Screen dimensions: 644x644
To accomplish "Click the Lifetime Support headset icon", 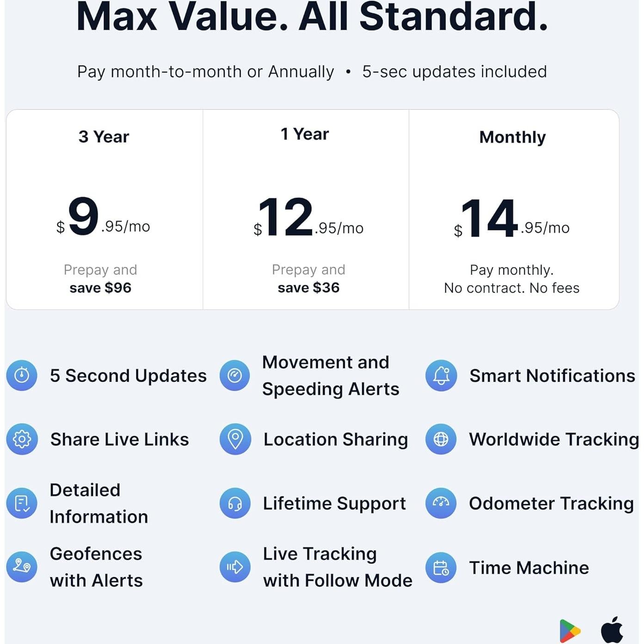I will pyautogui.click(x=235, y=503).
